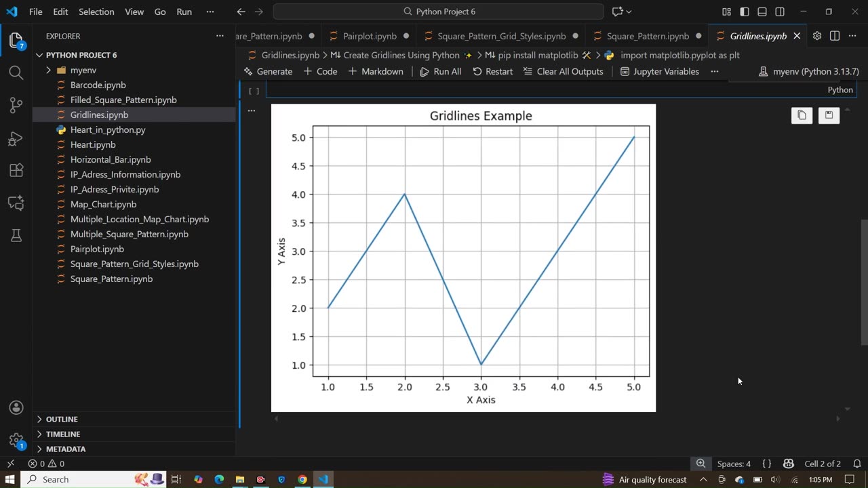Split the editor right
868x488 pixels.
pyautogui.click(x=835, y=36)
